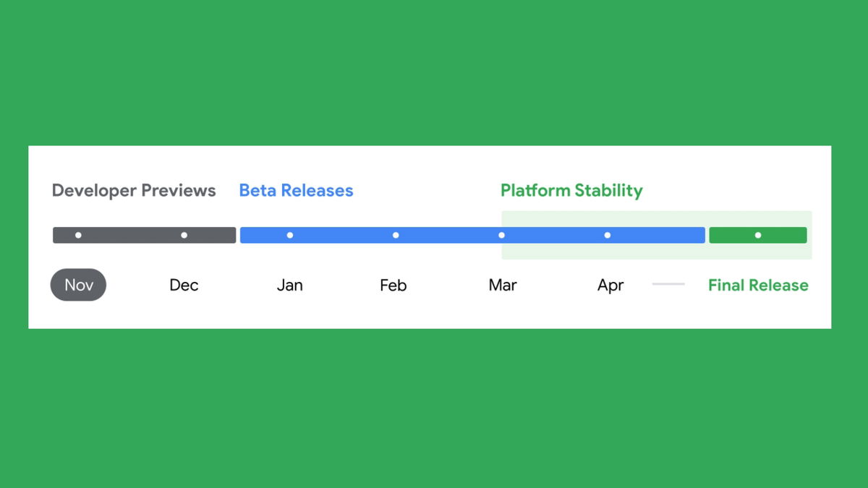Click the November milestone dot on gray bar
868x488 pixels.
(x=78, y=235)
